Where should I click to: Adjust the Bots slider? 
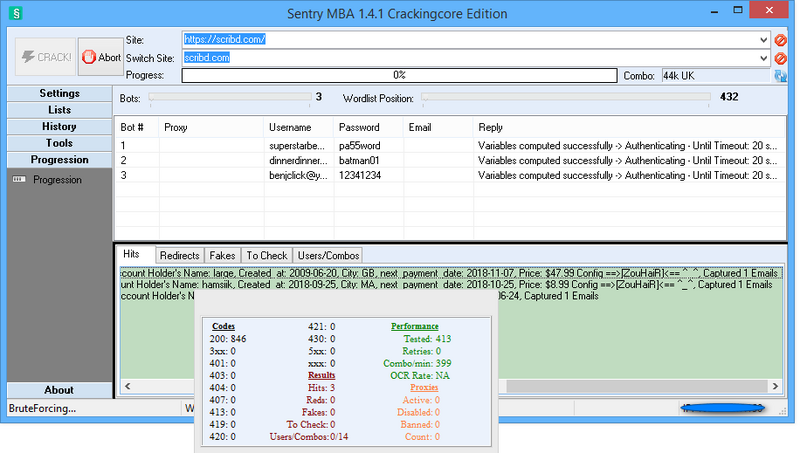[x=230, y=97]
